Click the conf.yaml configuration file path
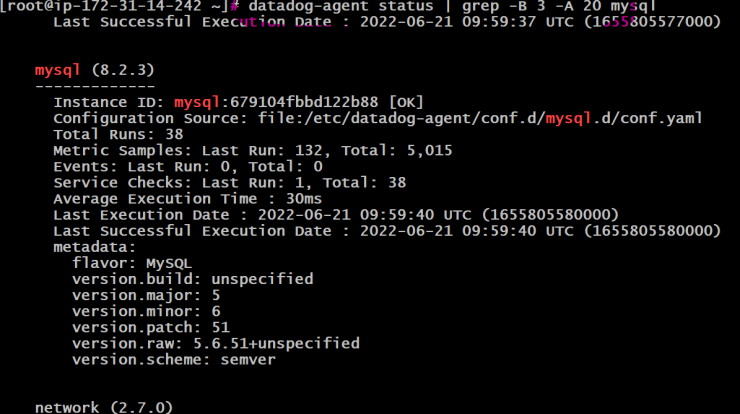This screenshot has width=740, height=414. (x=480, y=118)
